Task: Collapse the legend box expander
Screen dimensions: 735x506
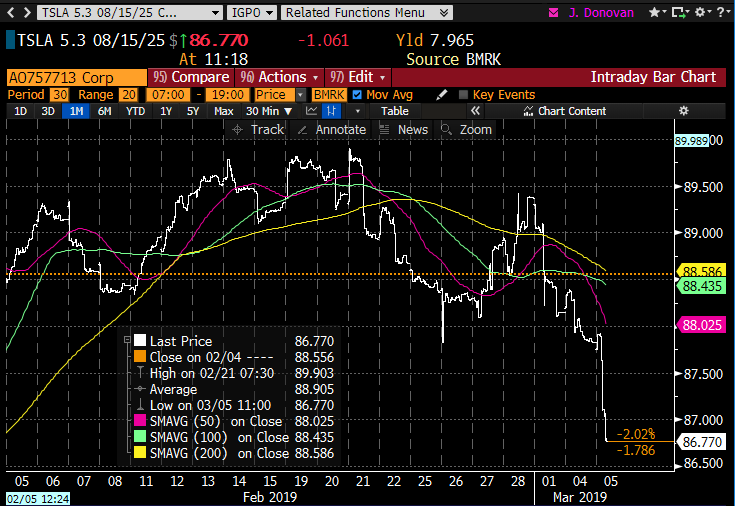Action: pos(127,340)
